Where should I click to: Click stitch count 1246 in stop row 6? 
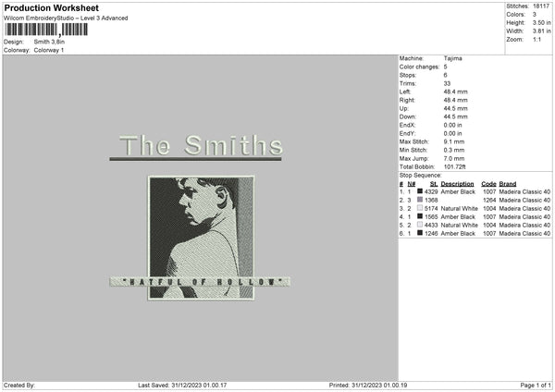431,234
